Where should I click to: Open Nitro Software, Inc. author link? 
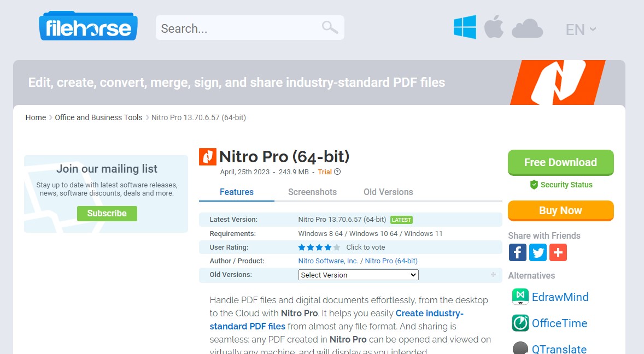(x=328, y=261)
